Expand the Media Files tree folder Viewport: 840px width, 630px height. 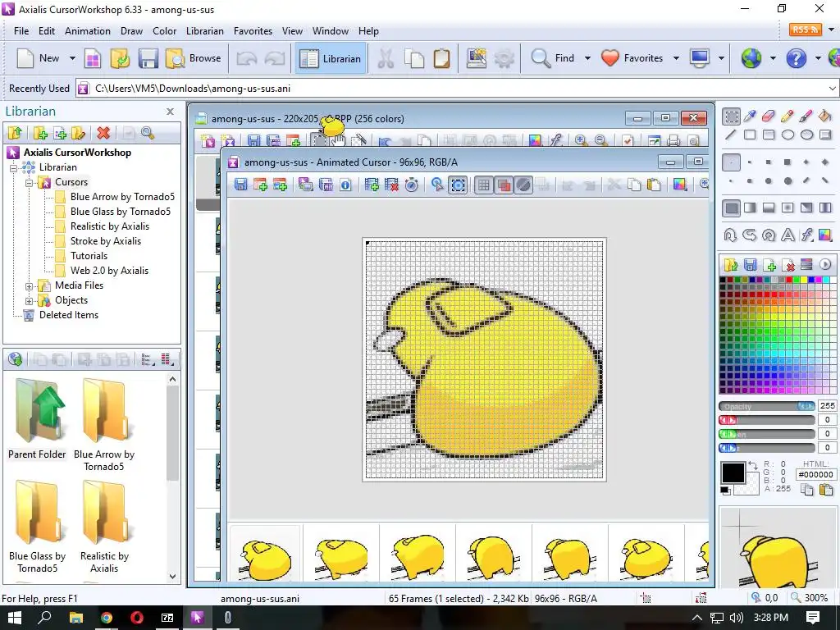(x=30, y=286)
